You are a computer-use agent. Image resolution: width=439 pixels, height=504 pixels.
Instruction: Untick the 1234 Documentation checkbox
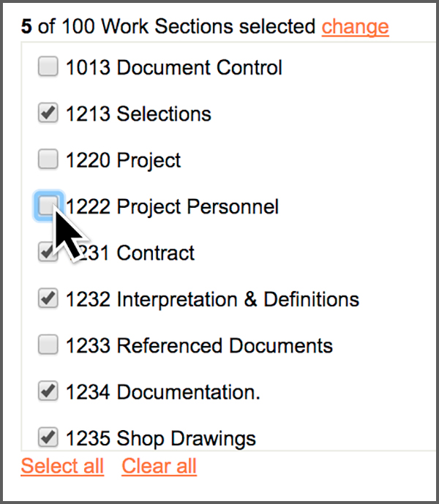pyautogui.click(x=48, y=391)
